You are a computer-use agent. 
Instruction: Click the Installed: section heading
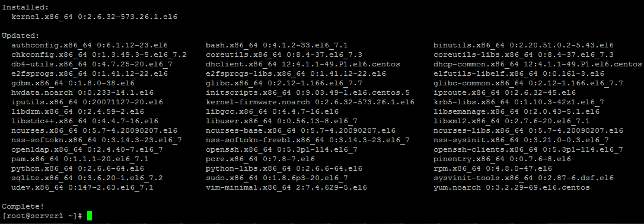[x=25, y=7]
